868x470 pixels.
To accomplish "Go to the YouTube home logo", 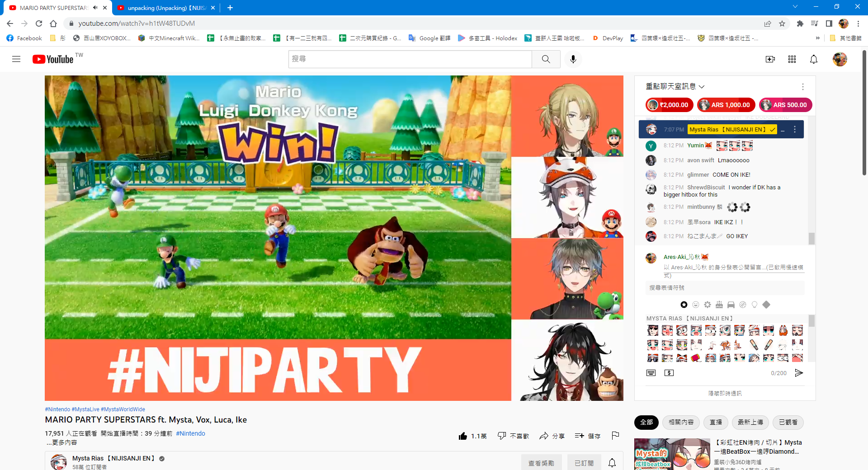I will coord(53,59).
